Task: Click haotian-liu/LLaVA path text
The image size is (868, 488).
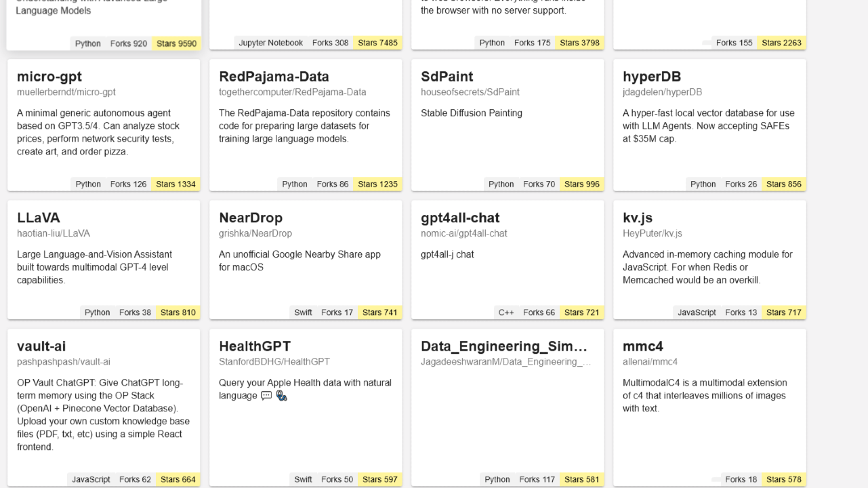Action: pos(54,233)
